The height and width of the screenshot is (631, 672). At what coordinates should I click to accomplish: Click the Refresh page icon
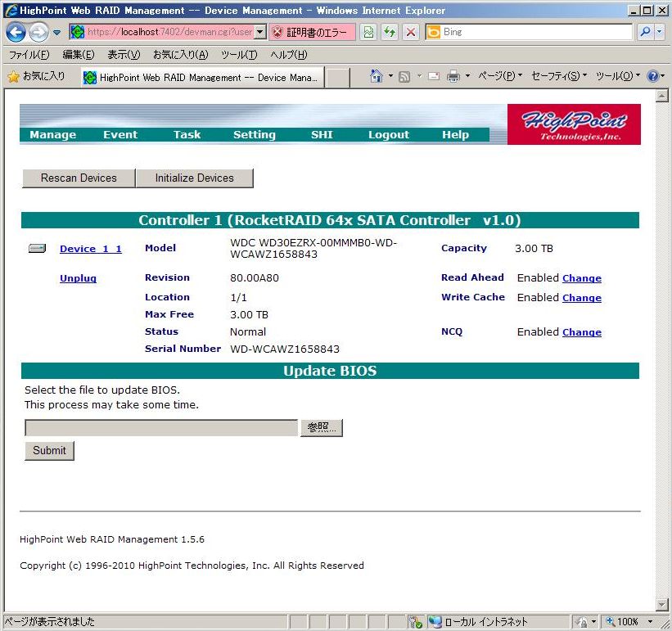390,32
